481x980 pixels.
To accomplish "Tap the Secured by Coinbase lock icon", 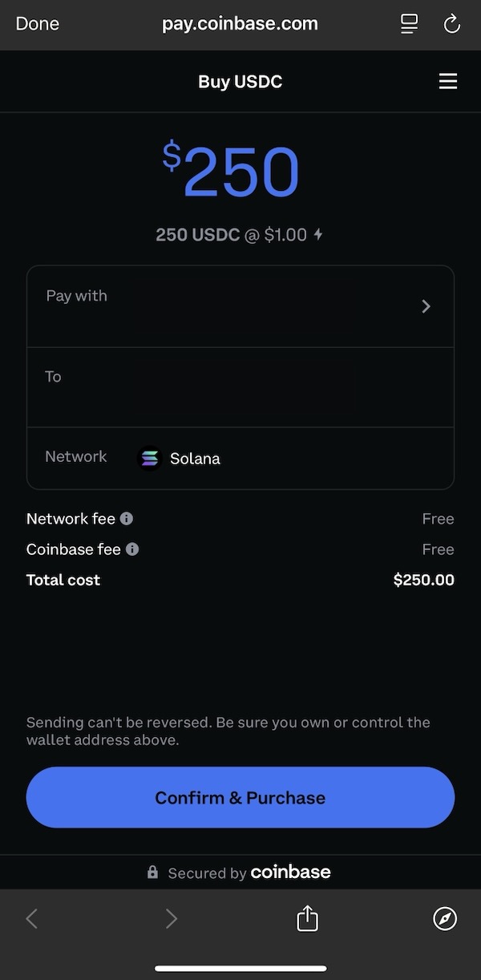I will click(152, 873).
